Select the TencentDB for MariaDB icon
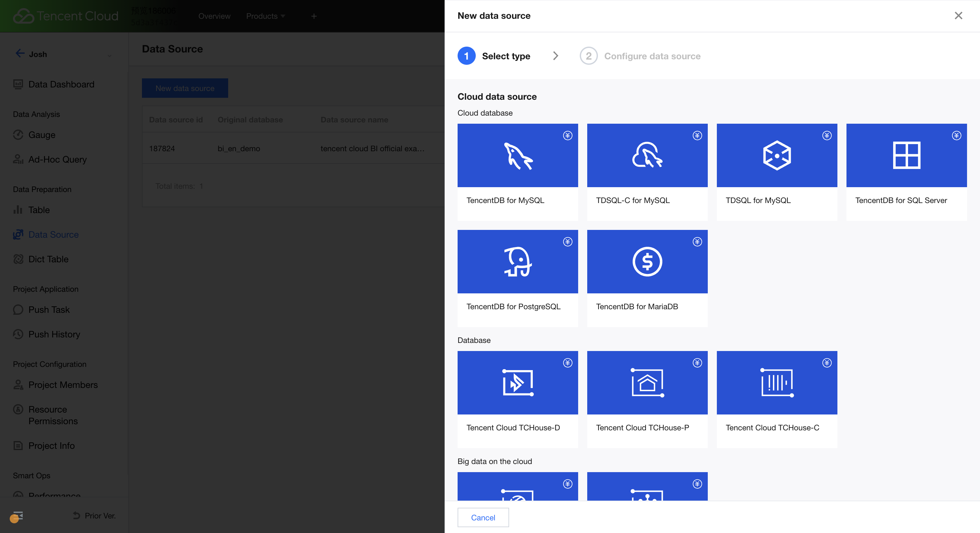The height and width of the screenshot is (533, 980). [x=647, y=262]
